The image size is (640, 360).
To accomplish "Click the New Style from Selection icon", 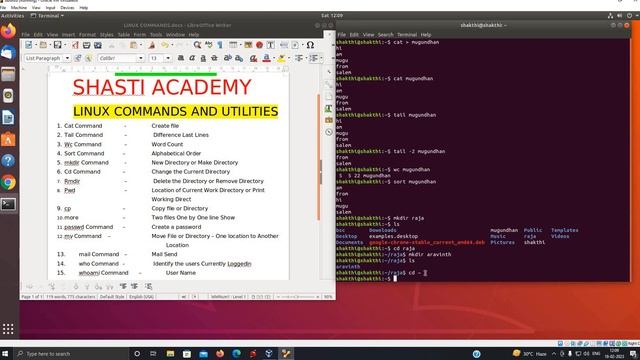I will coord(89,58).
